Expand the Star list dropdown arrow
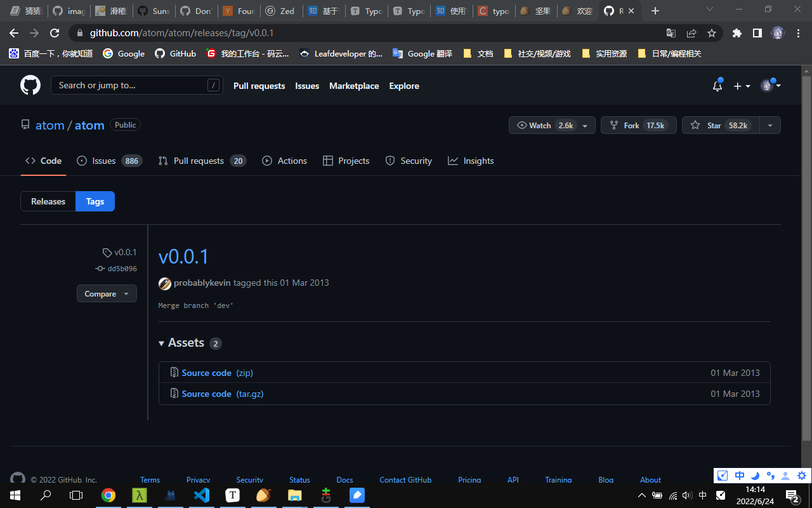812x508 pixels. pos(770,125)
